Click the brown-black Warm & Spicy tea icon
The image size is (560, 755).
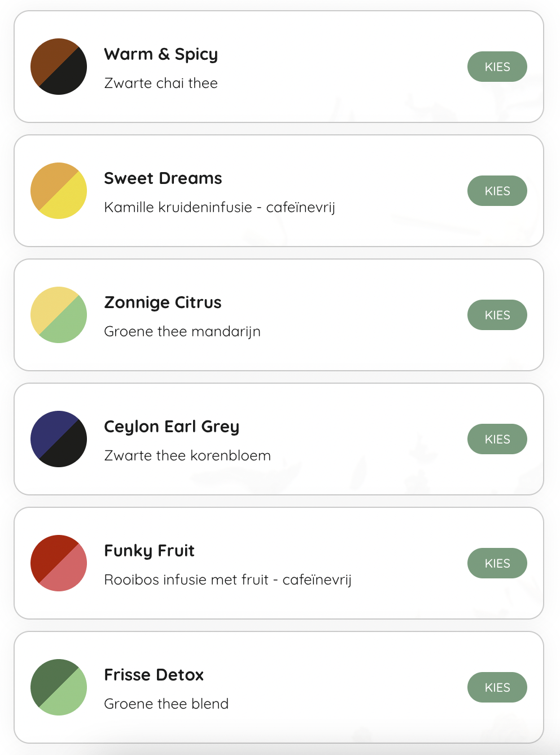(x=59, y=67)
